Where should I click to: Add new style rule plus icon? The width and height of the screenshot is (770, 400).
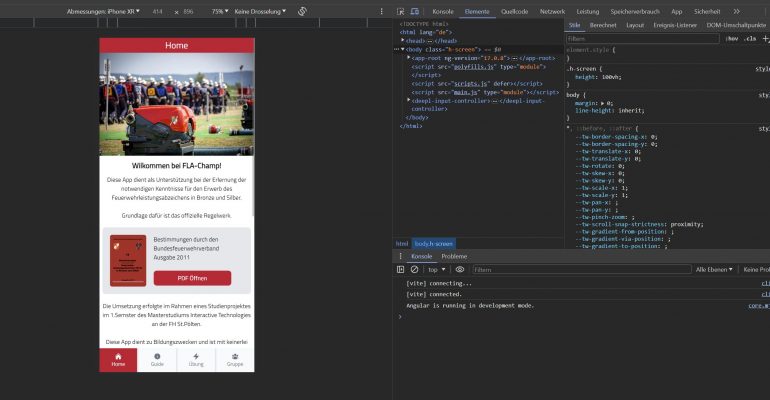[765, 38]
